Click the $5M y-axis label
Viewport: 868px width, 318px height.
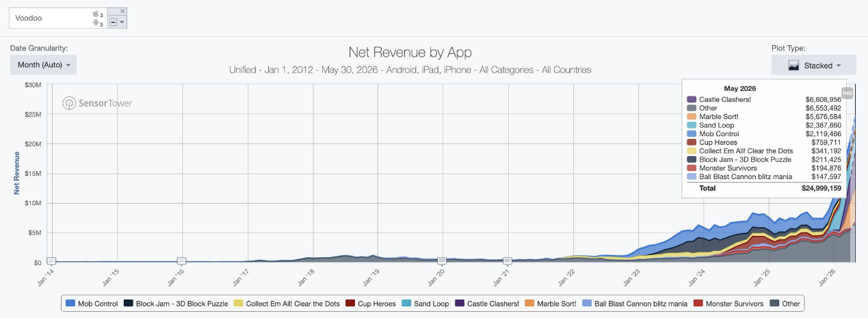pos(35,233)
